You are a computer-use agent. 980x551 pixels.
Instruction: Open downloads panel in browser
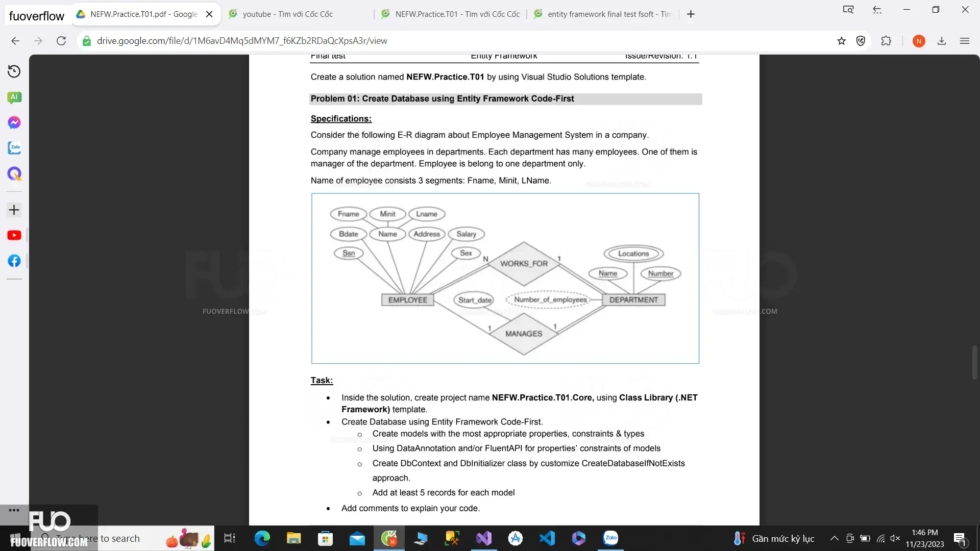click(942, 41)
